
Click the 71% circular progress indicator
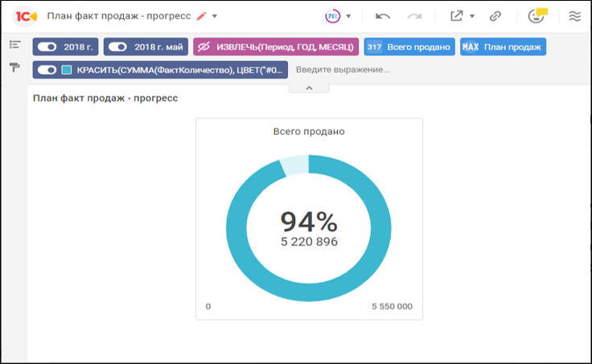(333, 16)
